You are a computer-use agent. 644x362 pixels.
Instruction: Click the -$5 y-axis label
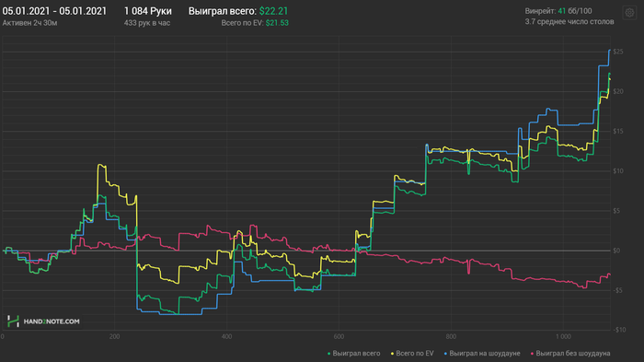(x=617, y=290)
